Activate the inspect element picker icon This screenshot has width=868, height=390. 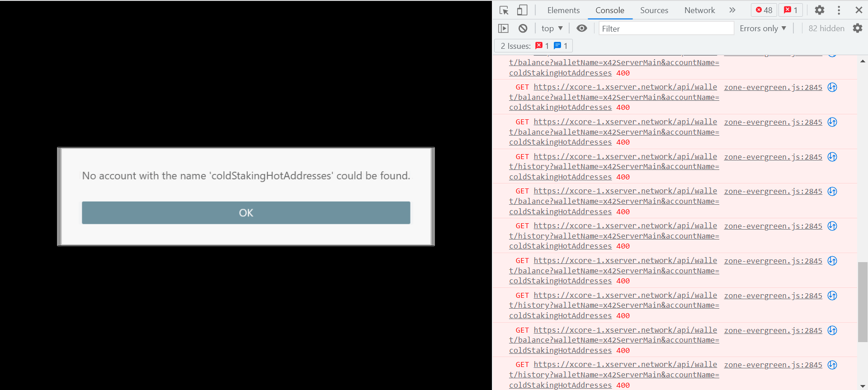click(x=504, y=10)
